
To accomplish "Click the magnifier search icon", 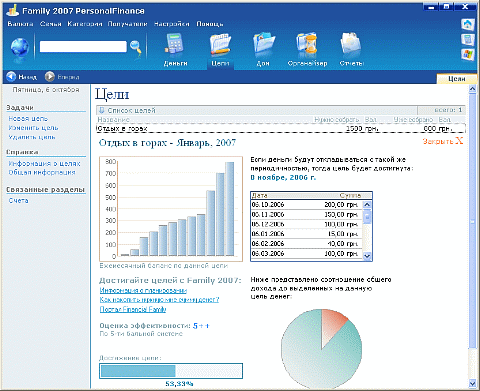I will [136, 48].
